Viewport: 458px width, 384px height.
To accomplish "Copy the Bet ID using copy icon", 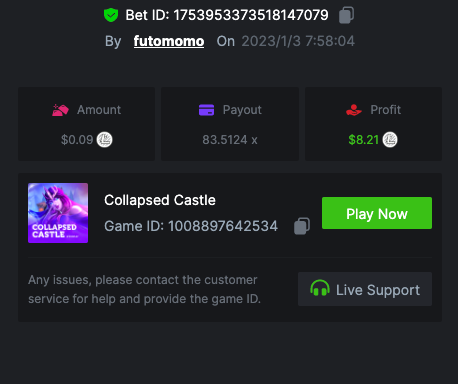I will click(346, 15).
